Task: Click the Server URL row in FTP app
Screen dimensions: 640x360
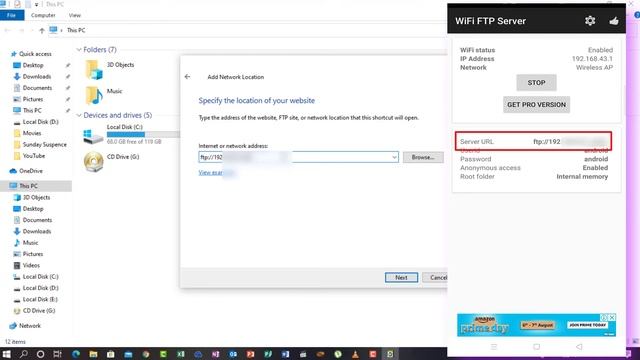Action: 533,141
